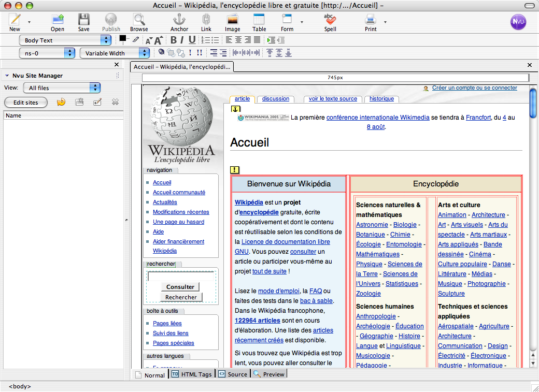
Task: Click the black text color swatch
Action: point(123,38)
